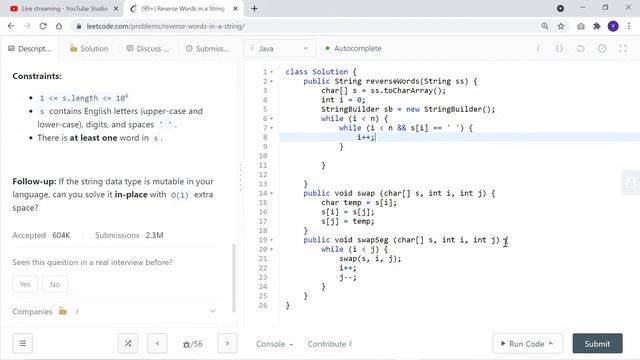
Task: Open the Description tab
Action: (x=30, y=49)
